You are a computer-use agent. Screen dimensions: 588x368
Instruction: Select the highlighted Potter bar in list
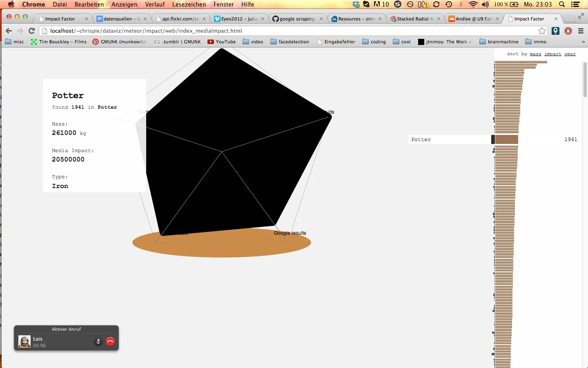(x=506, y=139)
